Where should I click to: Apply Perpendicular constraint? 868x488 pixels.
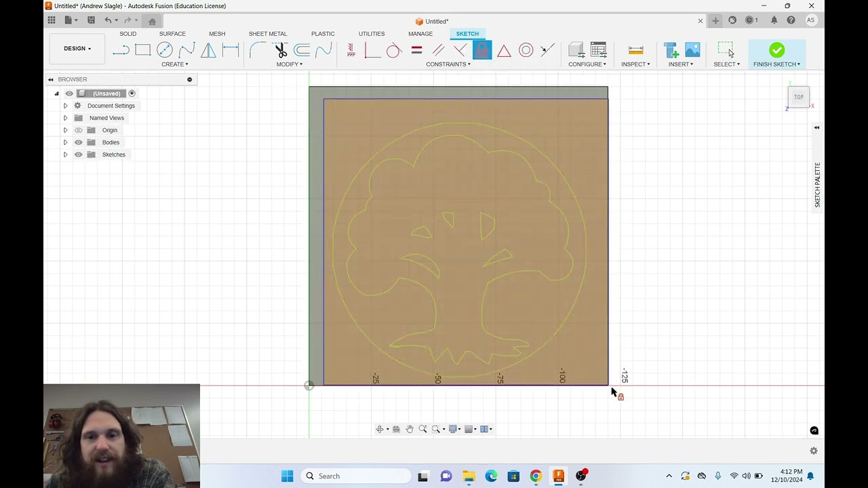460,50
